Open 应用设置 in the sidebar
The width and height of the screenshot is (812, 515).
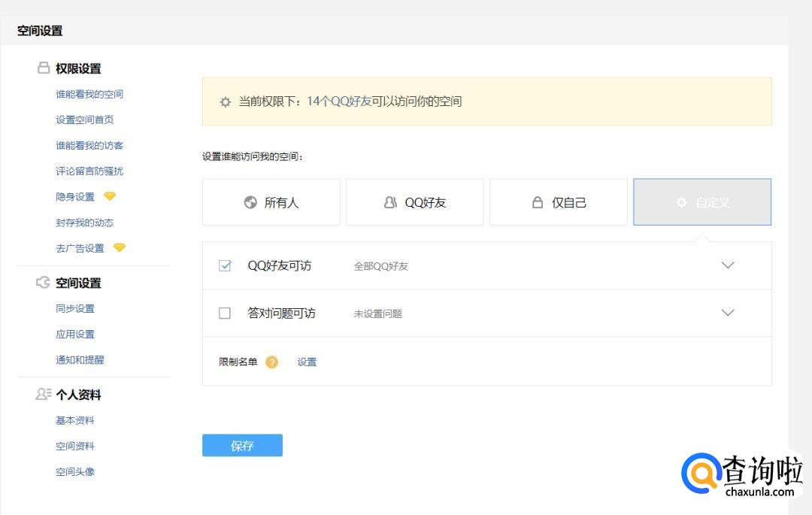[75, 334]
